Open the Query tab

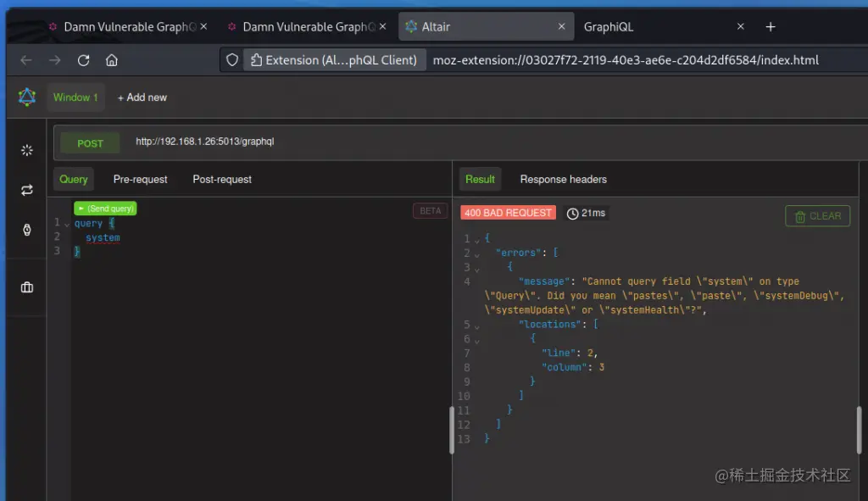[73, 180]
